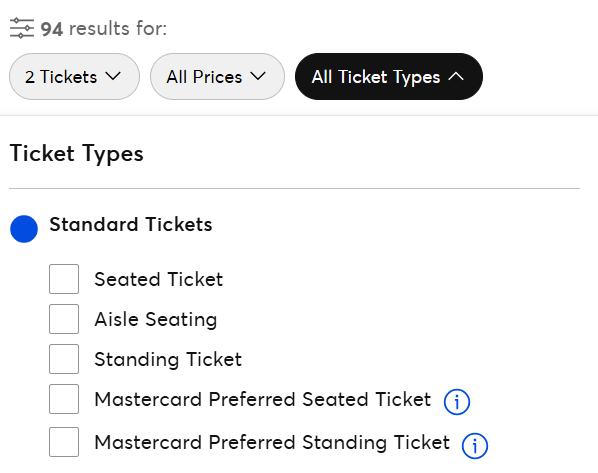
Task: Click the filter sliders icon
Action: point(22,28)
